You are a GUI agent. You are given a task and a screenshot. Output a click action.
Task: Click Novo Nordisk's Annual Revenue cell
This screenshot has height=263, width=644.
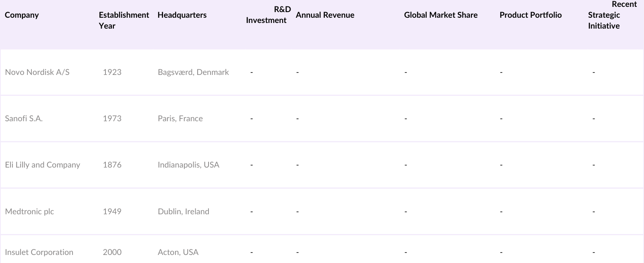pos(297,72)
